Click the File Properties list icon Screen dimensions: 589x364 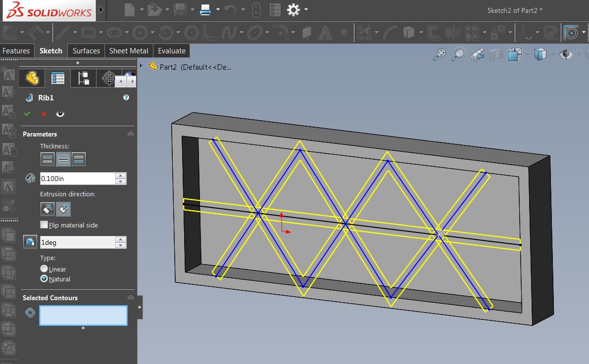[275, 10]
